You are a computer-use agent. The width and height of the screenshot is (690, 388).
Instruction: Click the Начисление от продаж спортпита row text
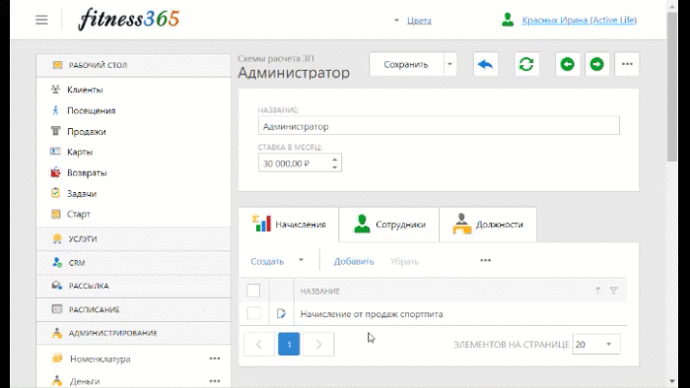(371, 314)
